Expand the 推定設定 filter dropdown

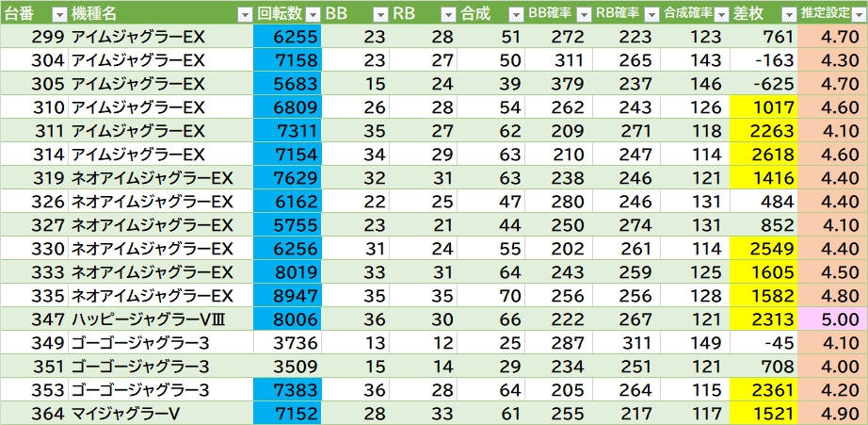(x=859, y=14)
